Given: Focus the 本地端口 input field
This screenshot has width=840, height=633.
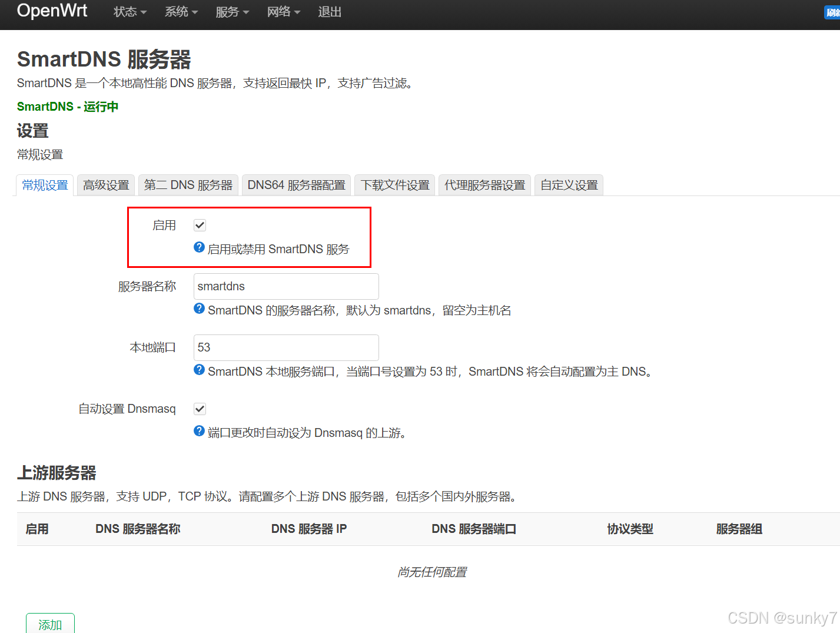Looking at the screenshot, I should 286,347.
